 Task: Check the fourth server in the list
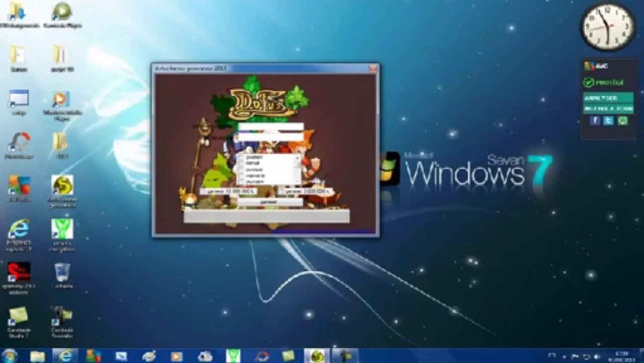241,175
